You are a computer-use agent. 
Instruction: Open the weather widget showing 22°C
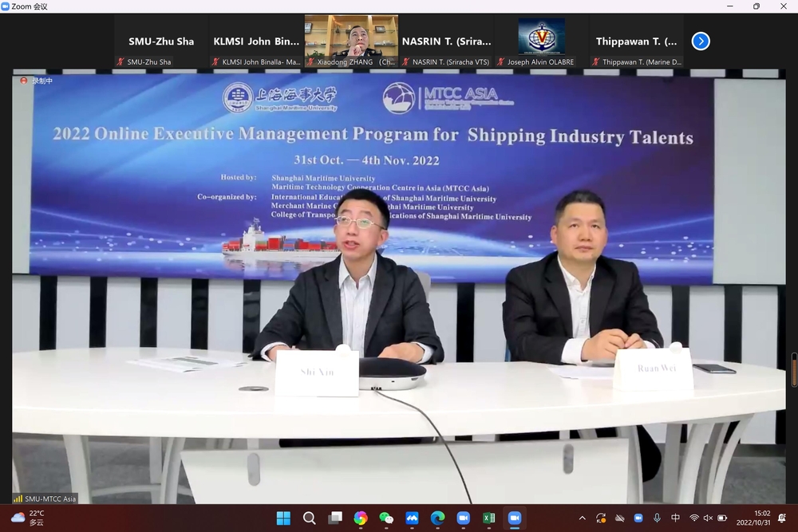click(28, 518)
